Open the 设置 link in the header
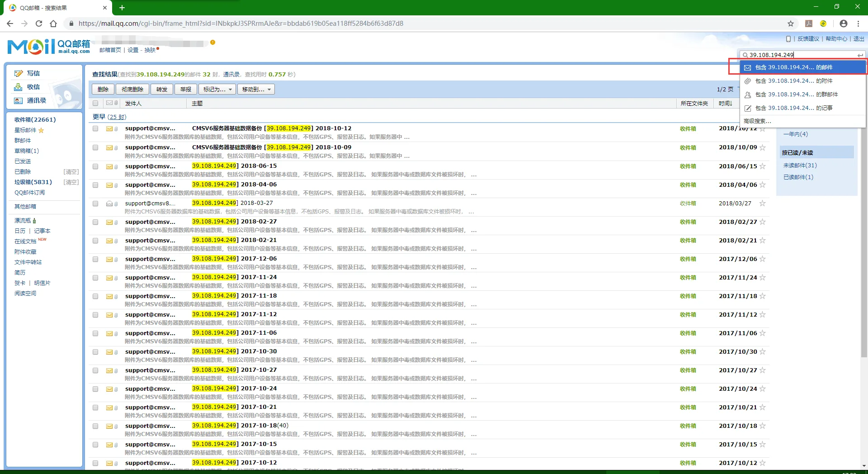The width and height of the screenshot is (868, 474). (133, 50)
